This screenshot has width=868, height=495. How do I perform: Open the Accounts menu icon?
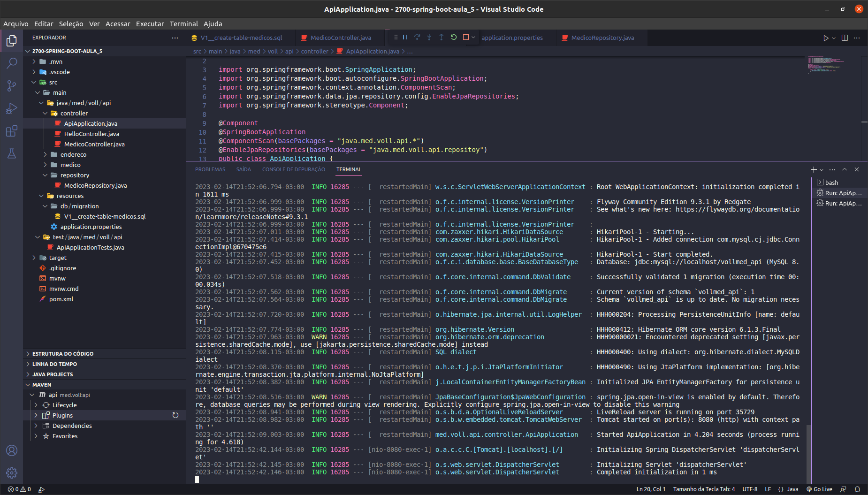[x=12, y=450]
